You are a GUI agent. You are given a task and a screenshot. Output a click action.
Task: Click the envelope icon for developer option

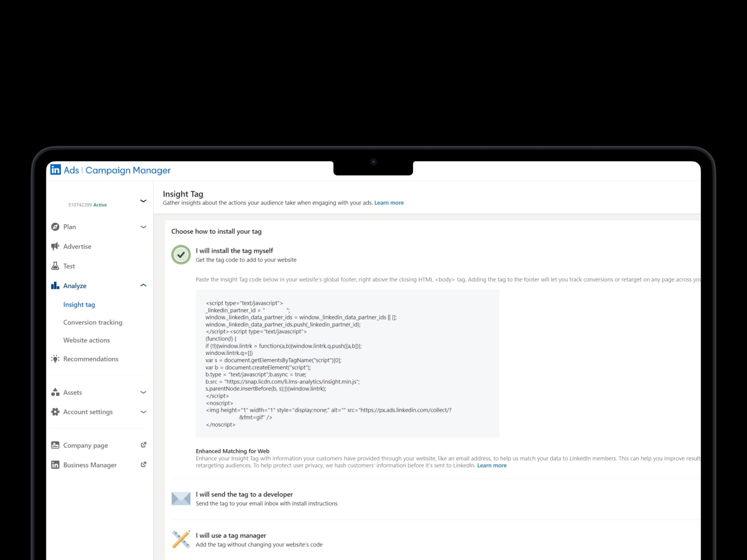[181, 498]
